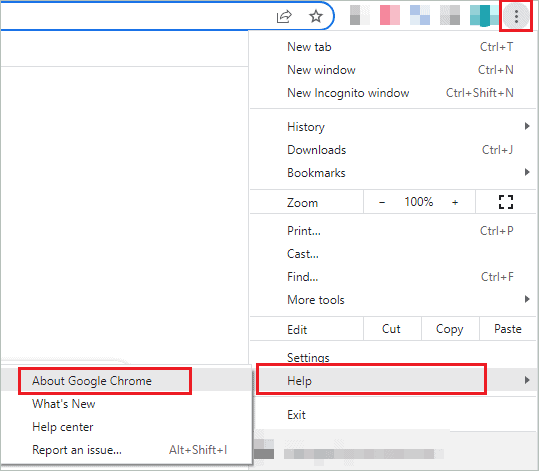Open What's New in Help submenu
539x471 pixels.
coord(126,404)
